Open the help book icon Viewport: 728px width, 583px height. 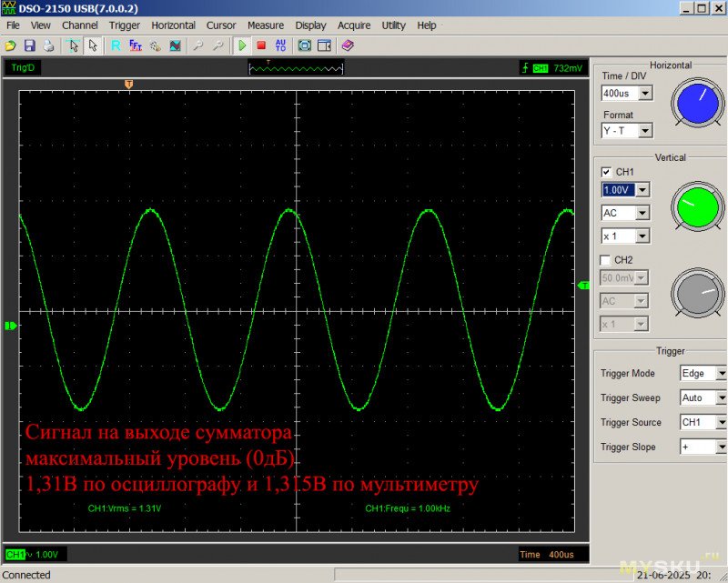point(349,45)
